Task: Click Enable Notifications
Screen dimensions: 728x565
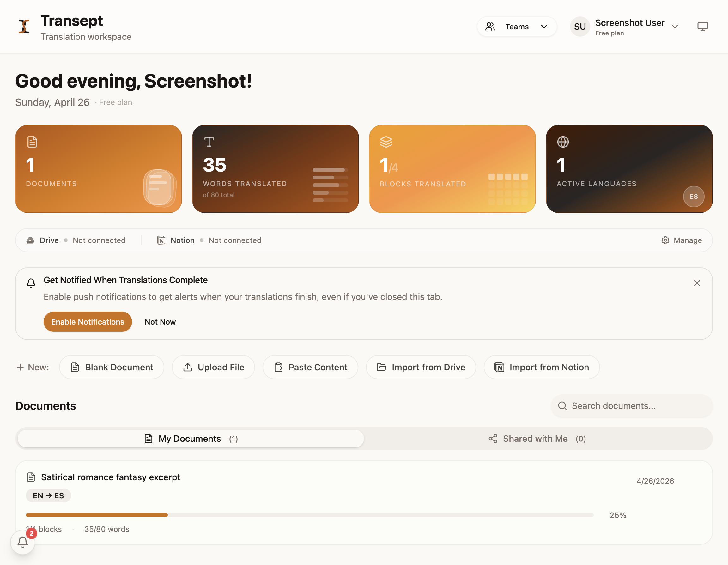Action: pyautogui.click(x=88, y=321)
